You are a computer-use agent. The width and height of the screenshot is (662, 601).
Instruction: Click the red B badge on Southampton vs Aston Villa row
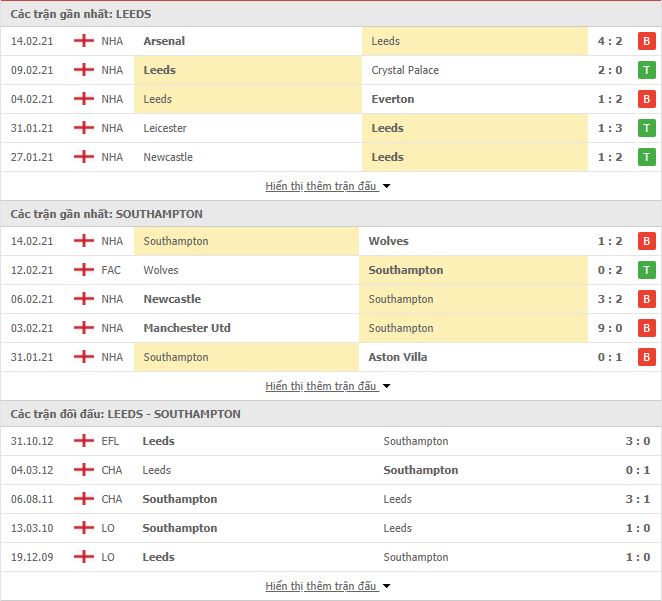pyautogui.click(x=646, y=357)
